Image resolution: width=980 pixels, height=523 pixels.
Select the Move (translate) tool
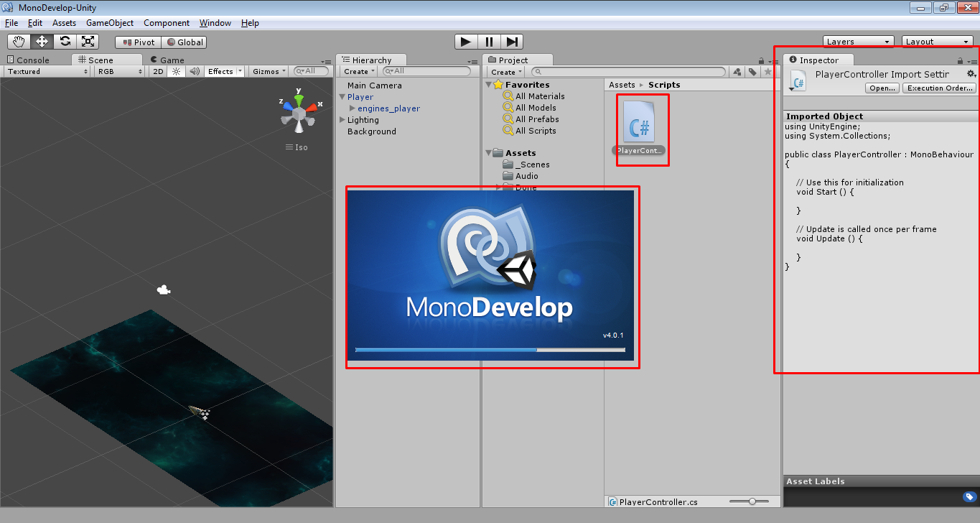(x=42, y=42)
